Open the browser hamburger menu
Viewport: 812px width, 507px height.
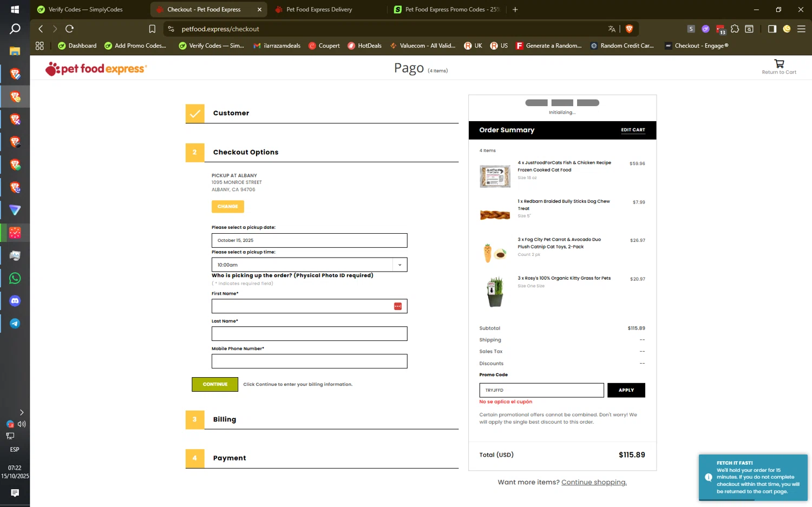801,29
